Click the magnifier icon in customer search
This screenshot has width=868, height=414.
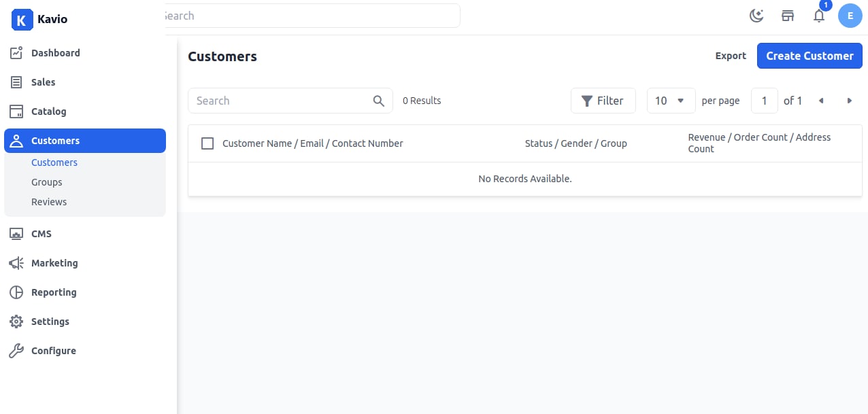click(x=379, y=101)
